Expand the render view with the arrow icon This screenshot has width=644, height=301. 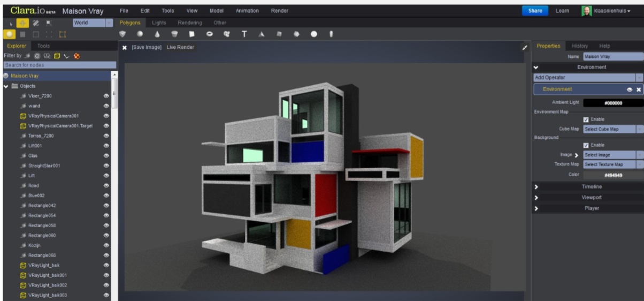pos(525,47)
